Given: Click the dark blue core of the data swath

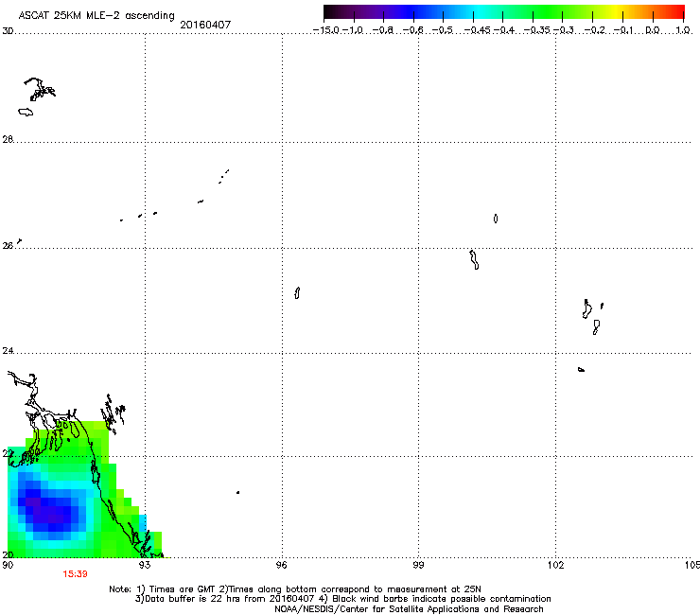Looking at the screenshot, I should coord(53,513).
